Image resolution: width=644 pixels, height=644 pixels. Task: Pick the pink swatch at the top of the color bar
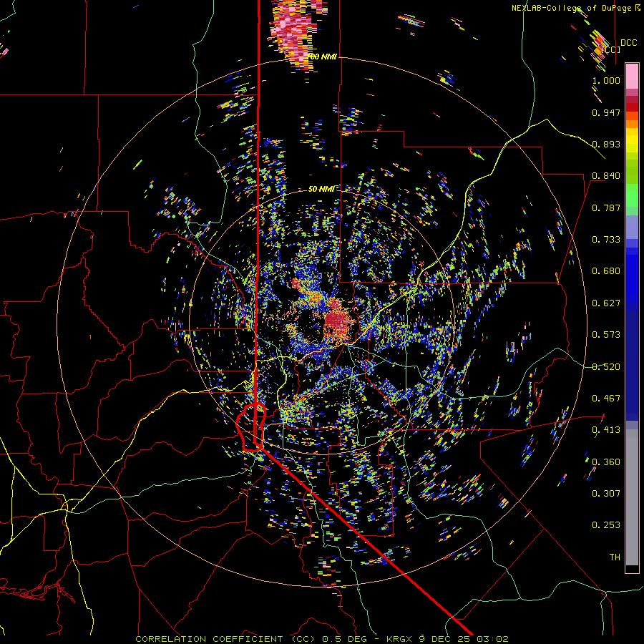point(632,76)
